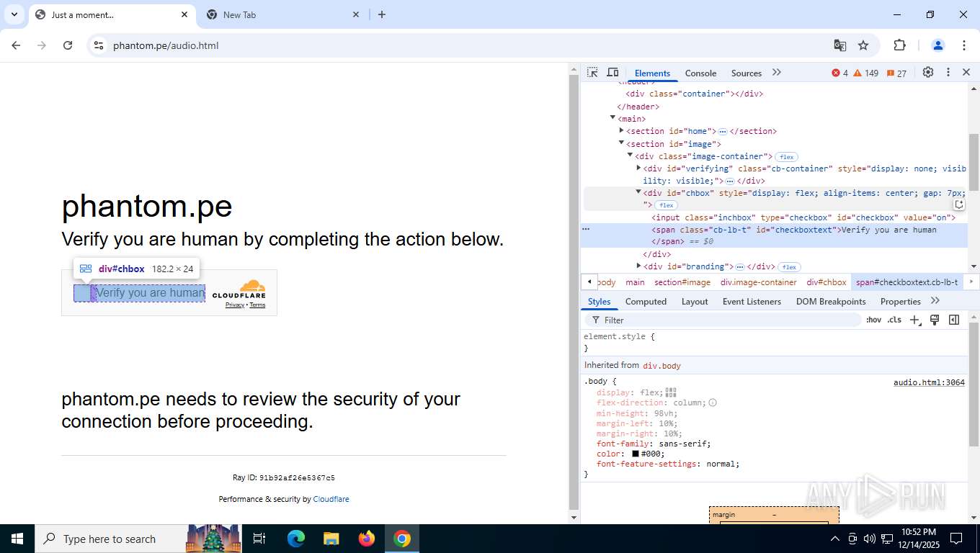Toggle the .cls element classes panel
Viewport: 980px width, 553px height.
tap(894, 320)
